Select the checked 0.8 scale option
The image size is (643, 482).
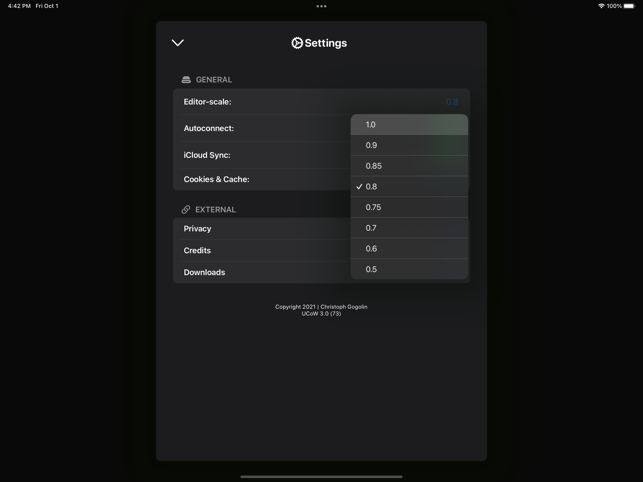[x=409, y=187]
